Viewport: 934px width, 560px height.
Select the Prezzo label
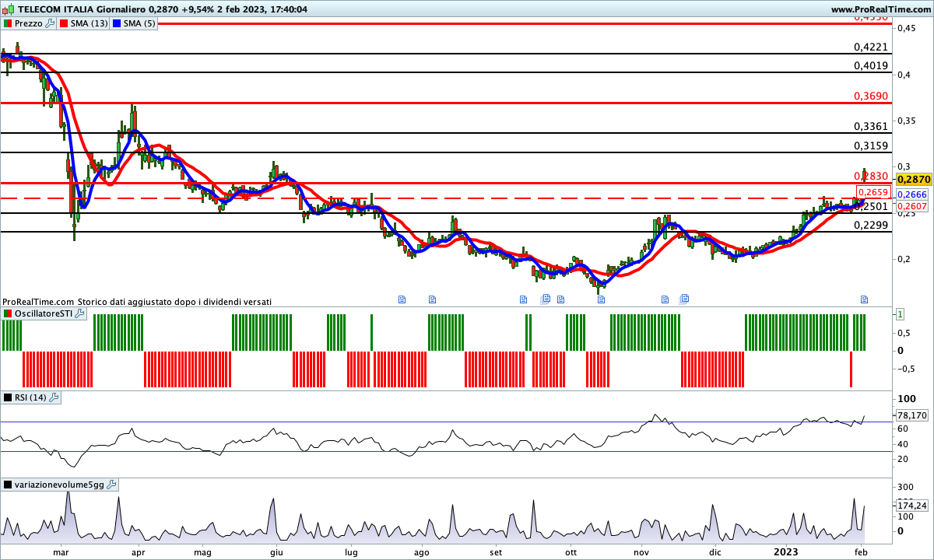(29, 23)
